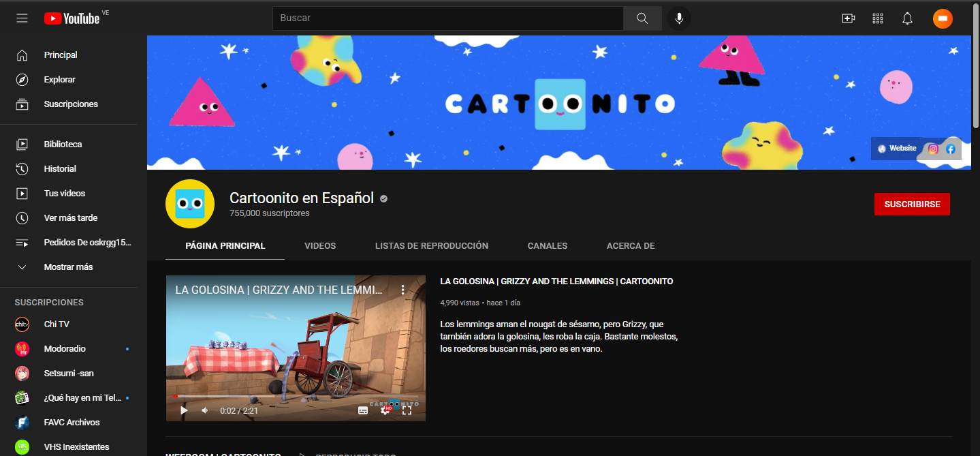
Task: Click the Instagram icon on the banner
Action: (933, 149)
